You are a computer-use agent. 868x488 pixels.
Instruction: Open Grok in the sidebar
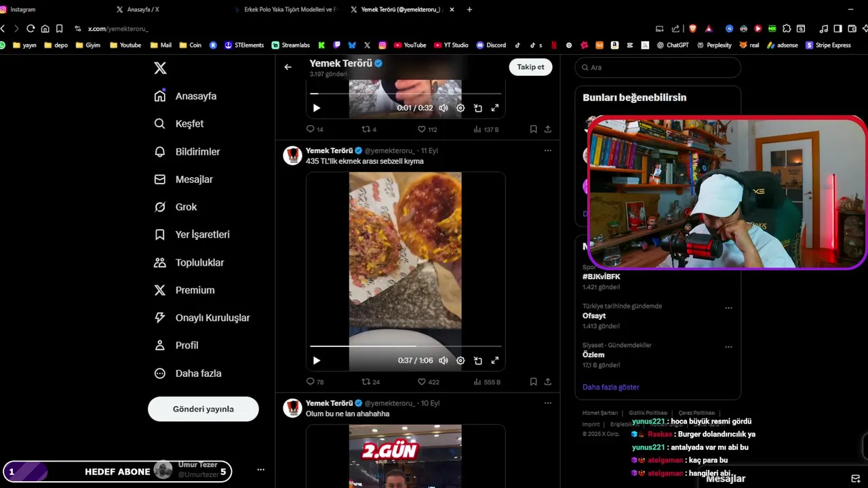tap(176, 207)
